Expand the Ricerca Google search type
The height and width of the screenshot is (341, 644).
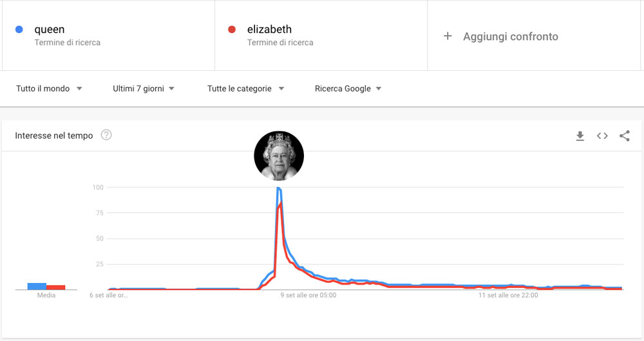tap(348, 88)
